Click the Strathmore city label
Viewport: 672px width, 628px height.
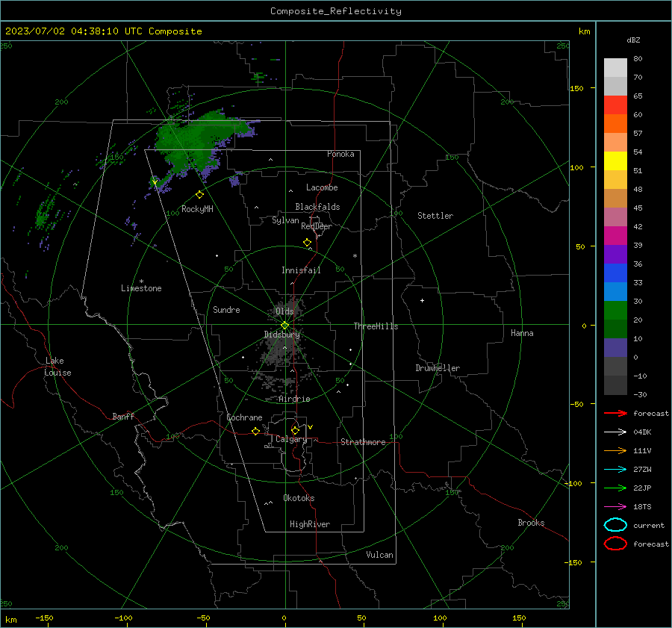363,442
